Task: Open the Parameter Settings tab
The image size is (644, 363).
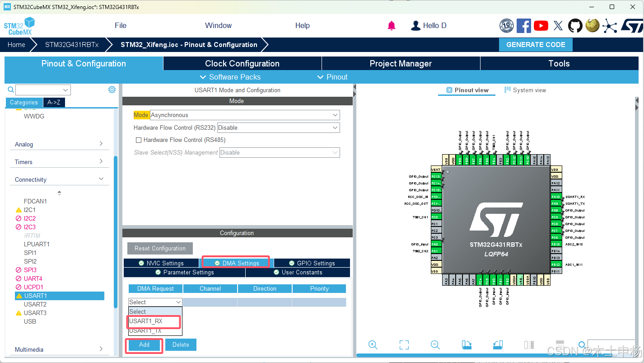Action: click(184, 272)
